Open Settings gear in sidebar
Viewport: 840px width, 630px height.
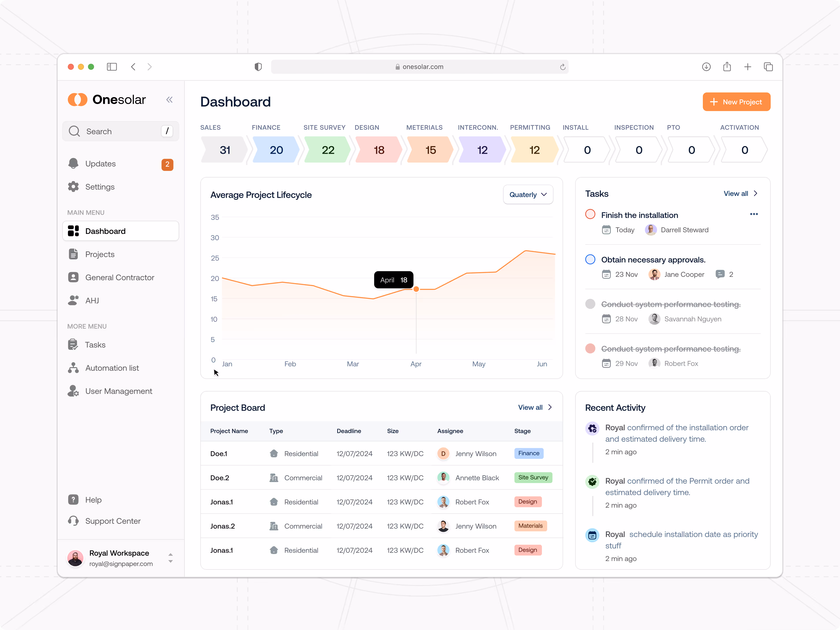pyautogui.click(x=73, y=187)
